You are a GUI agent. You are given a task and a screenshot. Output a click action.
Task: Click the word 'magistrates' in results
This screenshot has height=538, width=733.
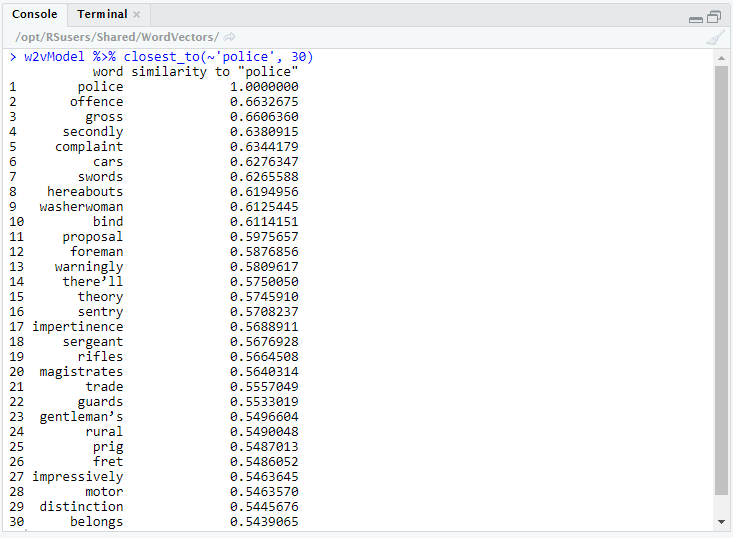[x=82, y=372]
